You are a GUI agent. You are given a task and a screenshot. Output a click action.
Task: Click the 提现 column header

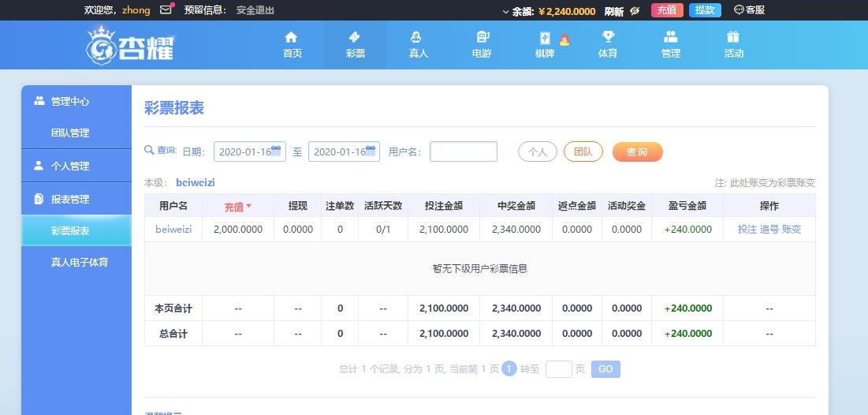point(298,206)
